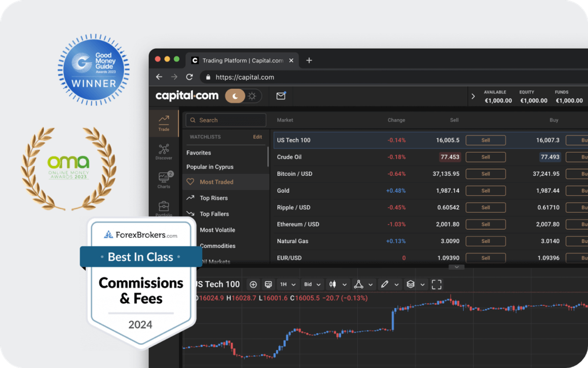Expand chart to fullscreen
The image size is (588, 368).
[437, 285]
